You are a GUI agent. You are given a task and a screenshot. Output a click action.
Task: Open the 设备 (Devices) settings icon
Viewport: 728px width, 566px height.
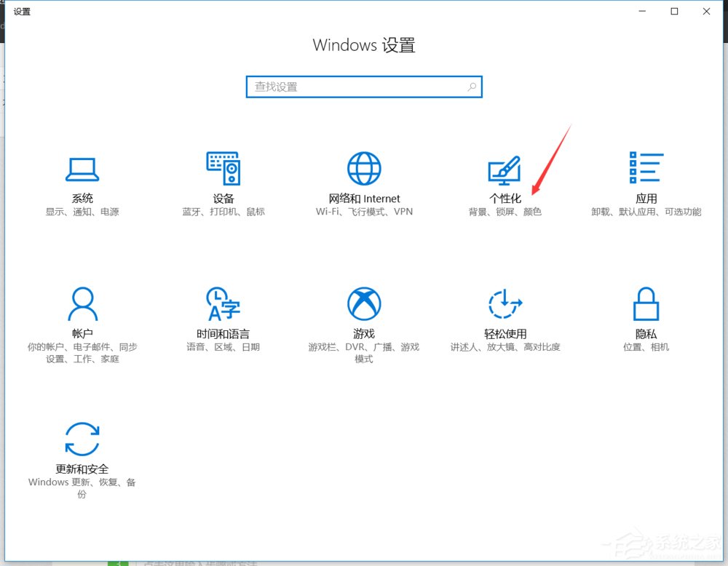pos(223,169)
